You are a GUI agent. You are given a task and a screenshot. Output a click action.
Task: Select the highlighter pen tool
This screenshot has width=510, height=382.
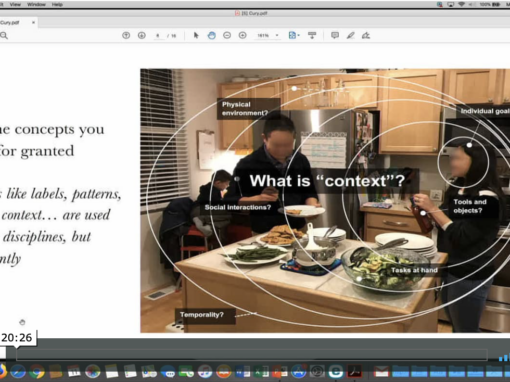(x=350, y=35)
